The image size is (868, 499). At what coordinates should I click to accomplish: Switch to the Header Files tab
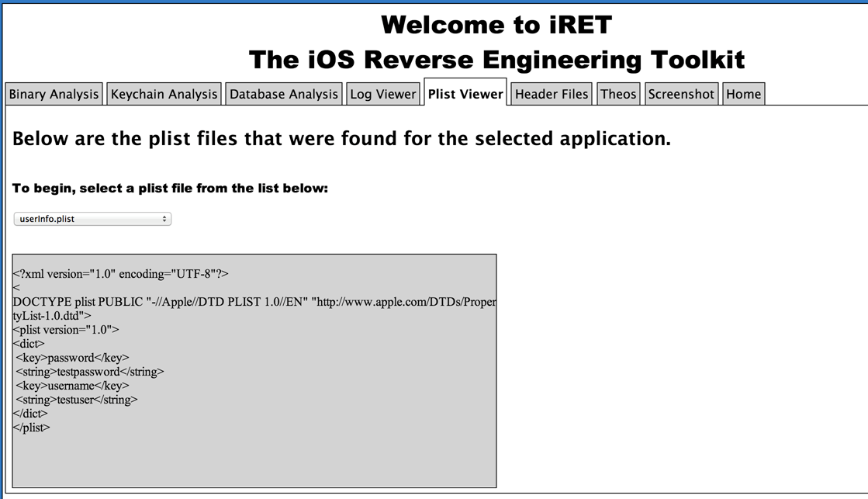point(552,94)
